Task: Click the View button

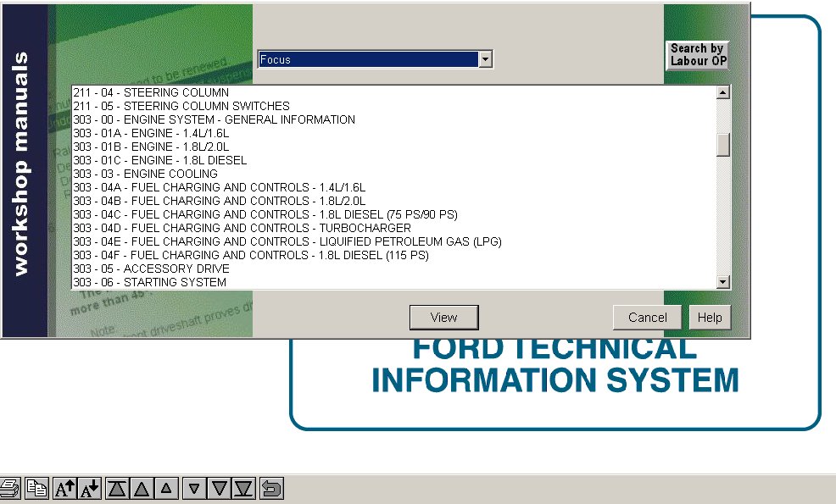Action: (x=443, y=318)
